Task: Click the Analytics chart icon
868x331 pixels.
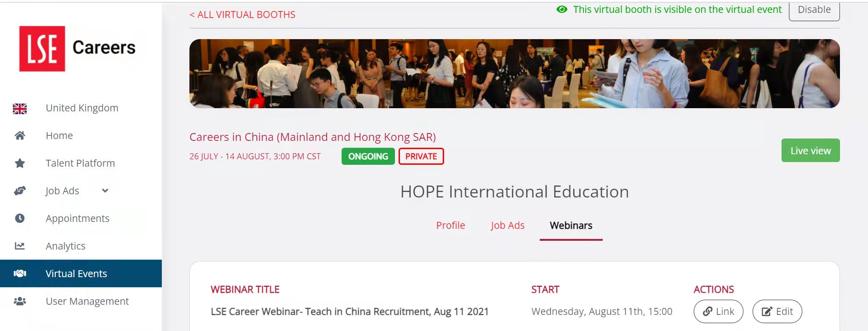Action: click(x=20, y=246)
